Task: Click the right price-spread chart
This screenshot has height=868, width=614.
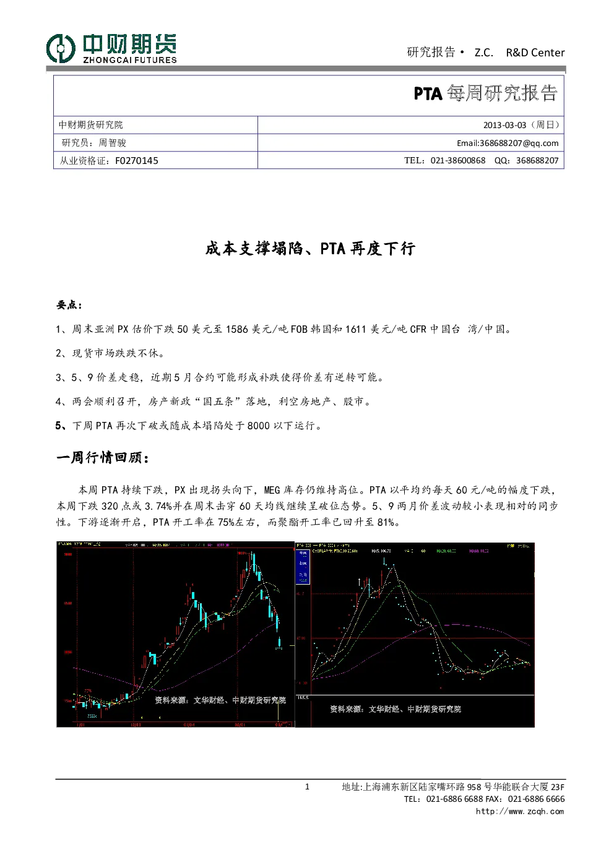Action: coord(415,634)
